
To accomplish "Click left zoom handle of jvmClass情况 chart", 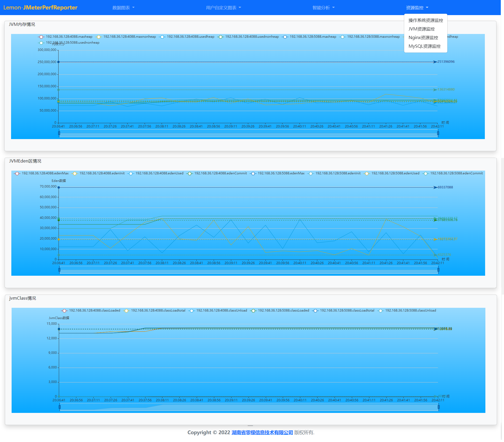I will tap(60, 407).
